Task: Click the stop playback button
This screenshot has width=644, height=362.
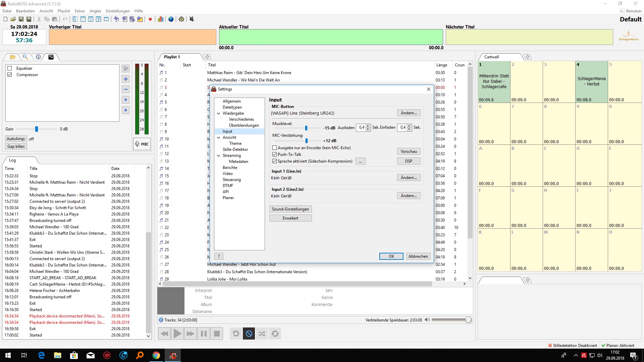Action: coord(217,334)
